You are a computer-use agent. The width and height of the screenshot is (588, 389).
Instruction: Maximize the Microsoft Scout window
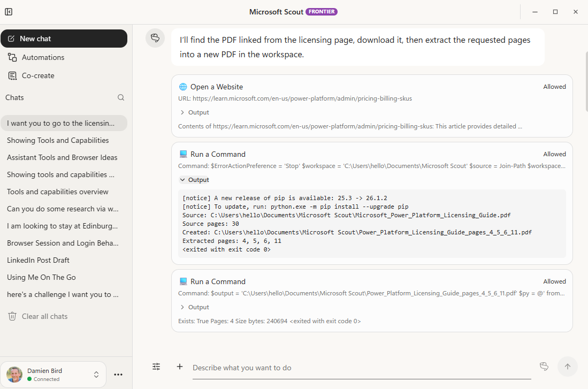pos(555,12)
